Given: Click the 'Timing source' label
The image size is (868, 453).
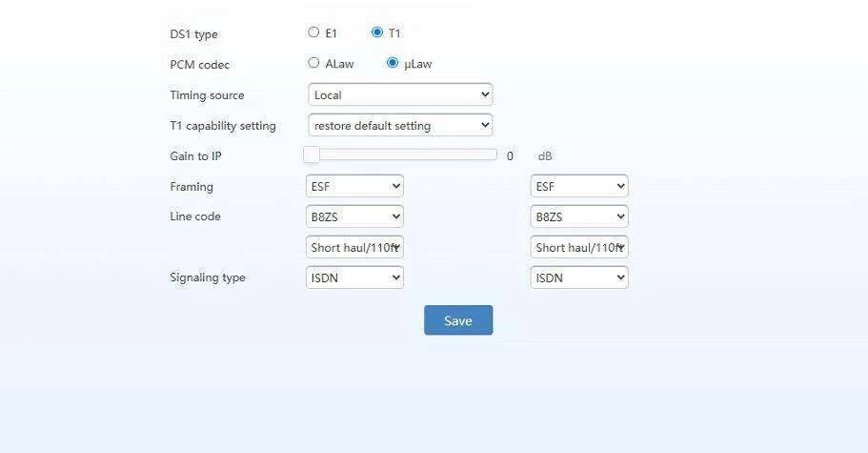Looking at the screenshot, I should coord(207,95).
